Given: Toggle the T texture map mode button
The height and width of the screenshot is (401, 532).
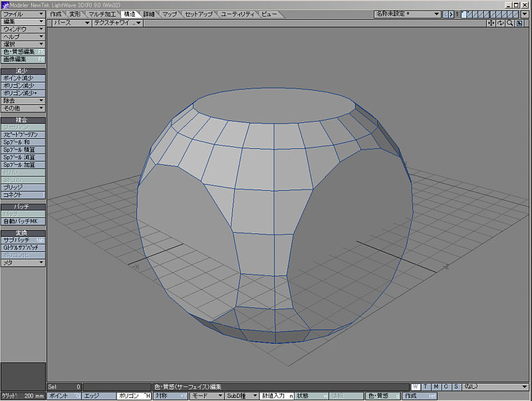Looking at the screenshot, I should pyautogui.click(x=426, y=386).
